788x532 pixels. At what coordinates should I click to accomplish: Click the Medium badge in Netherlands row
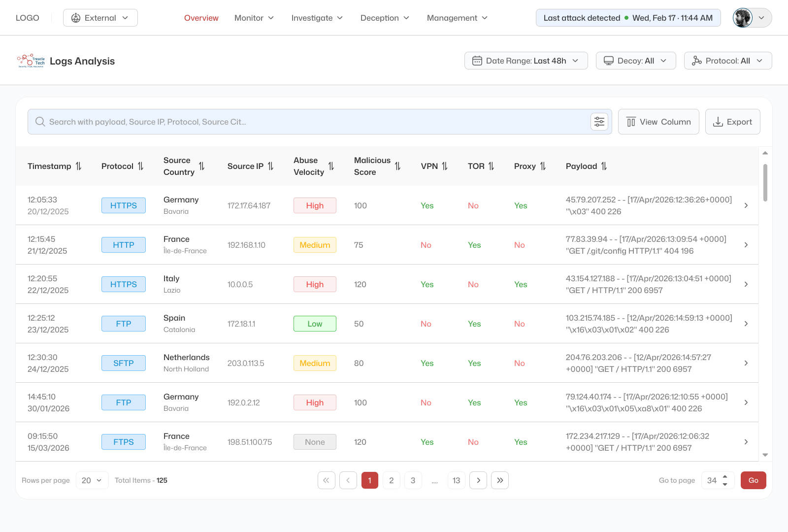[x=315, y=363]
